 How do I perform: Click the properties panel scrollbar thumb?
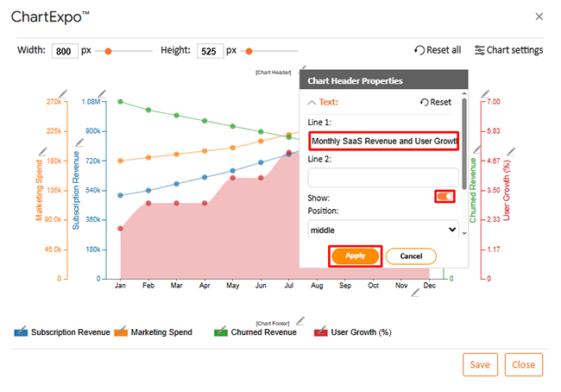pos(464,143)
